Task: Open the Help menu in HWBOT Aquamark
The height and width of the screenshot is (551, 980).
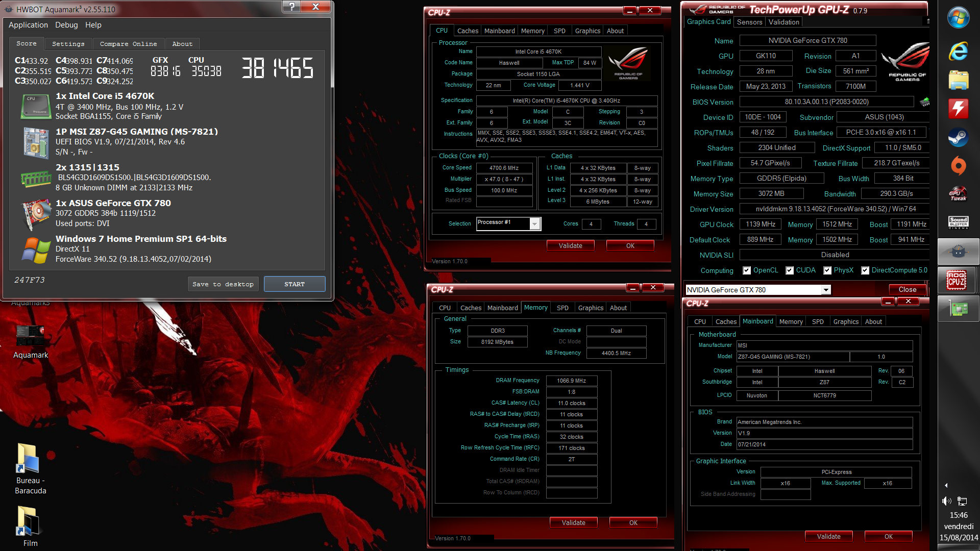Action: pyautogui.click(x=93, y=25)
